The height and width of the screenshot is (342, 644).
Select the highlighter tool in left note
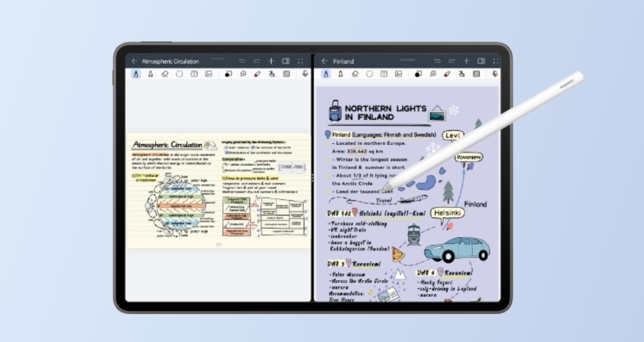[x=150, y=74]
